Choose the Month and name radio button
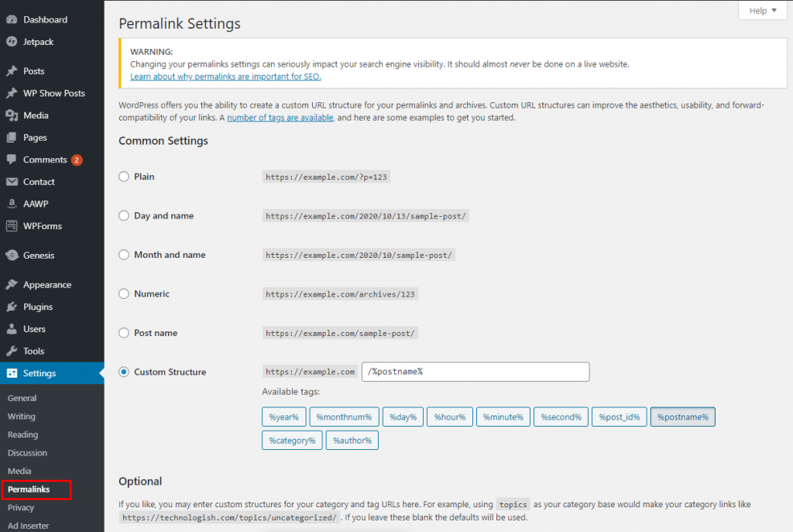Screen dimensions: 793x532 [x=124, y=255]
